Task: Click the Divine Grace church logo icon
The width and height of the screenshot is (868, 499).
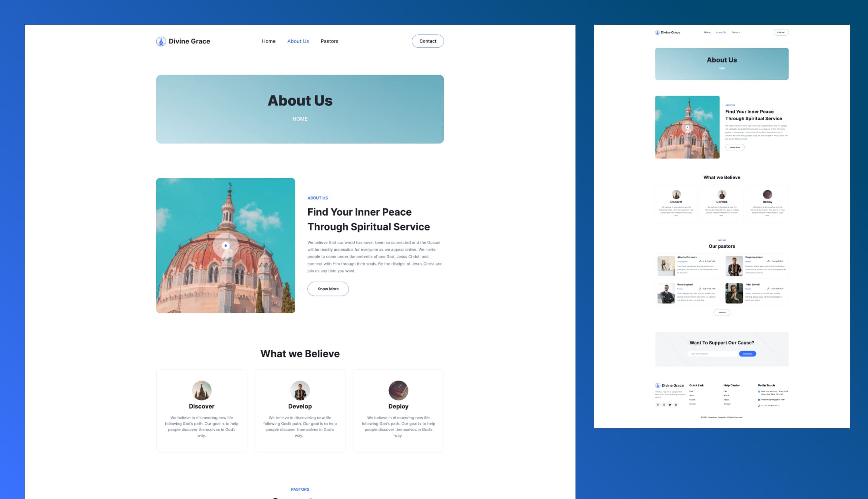Action: (161, 41)
